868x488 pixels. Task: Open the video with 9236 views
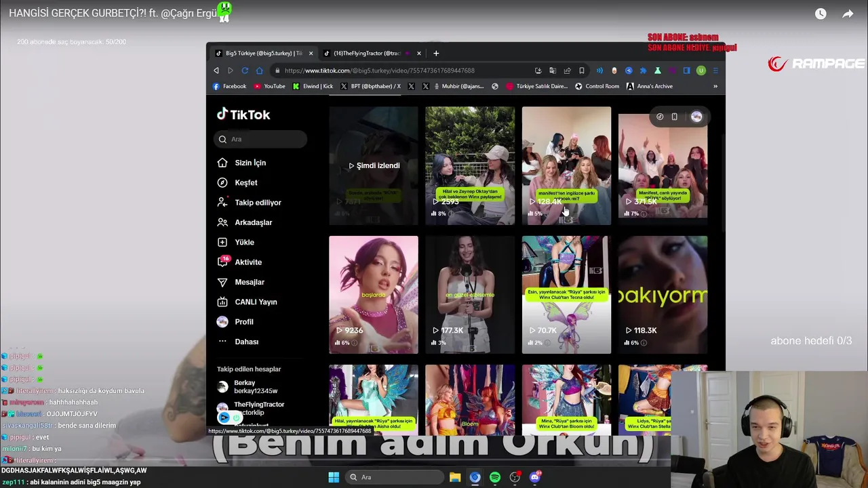(x=374, y=295)
